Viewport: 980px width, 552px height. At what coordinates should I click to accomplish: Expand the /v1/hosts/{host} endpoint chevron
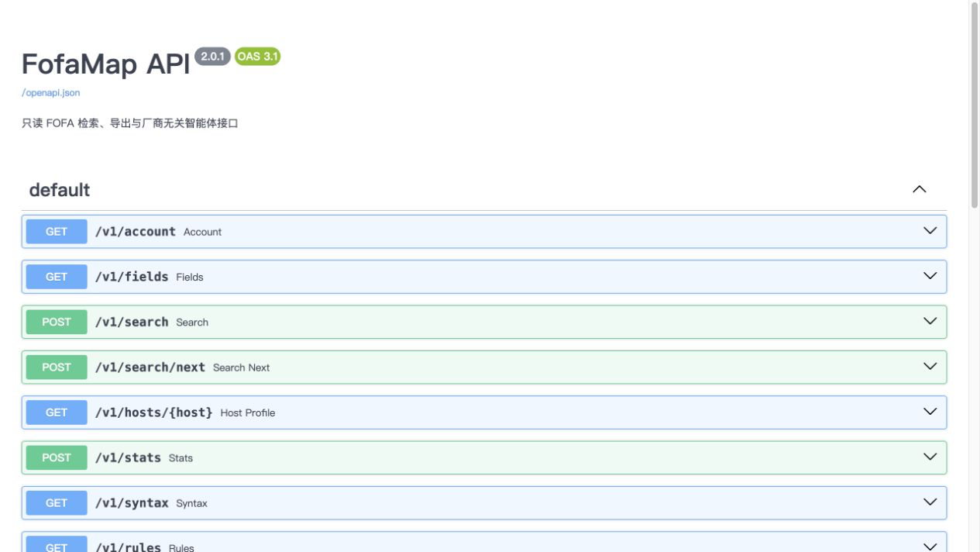[x=930, y=412]
